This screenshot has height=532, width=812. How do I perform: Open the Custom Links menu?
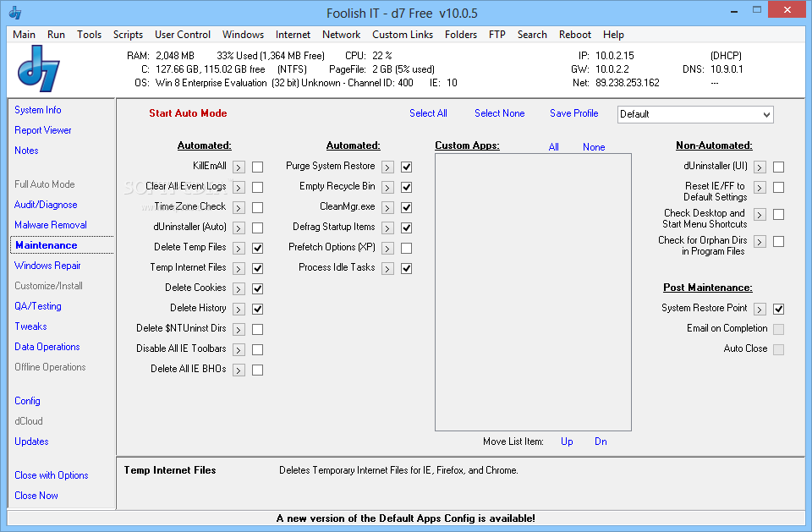pos(403,34)
